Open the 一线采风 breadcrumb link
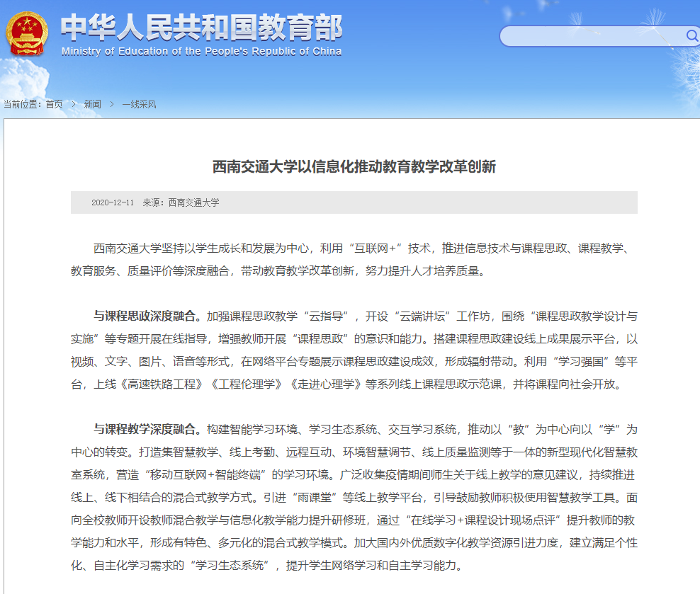Screen dimensions: 700x594 click(x=140, y=104)
